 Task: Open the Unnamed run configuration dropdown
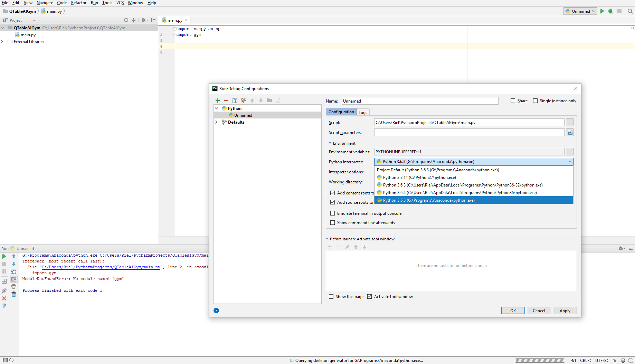pyautogui.click(x=580, y=11)
